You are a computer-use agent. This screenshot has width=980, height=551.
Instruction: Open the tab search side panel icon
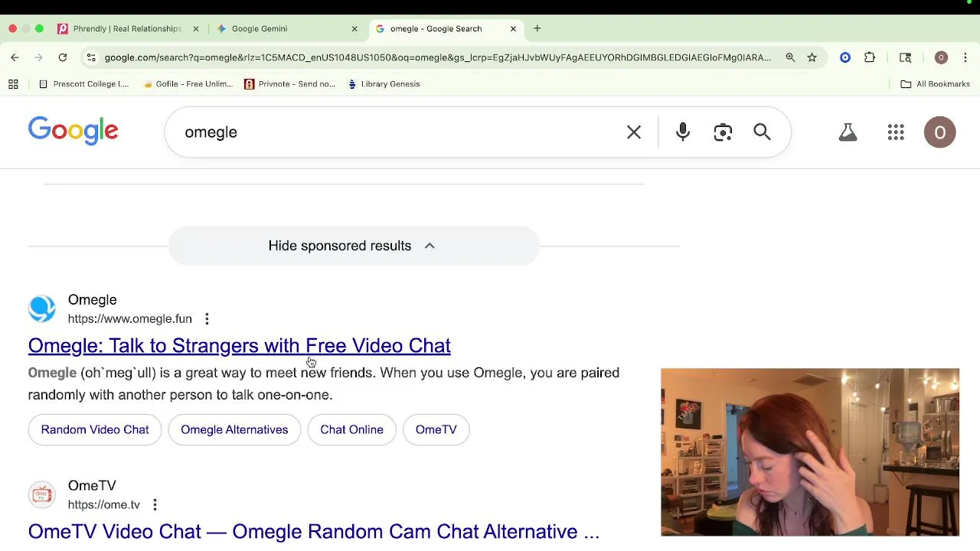click(906, 57)
